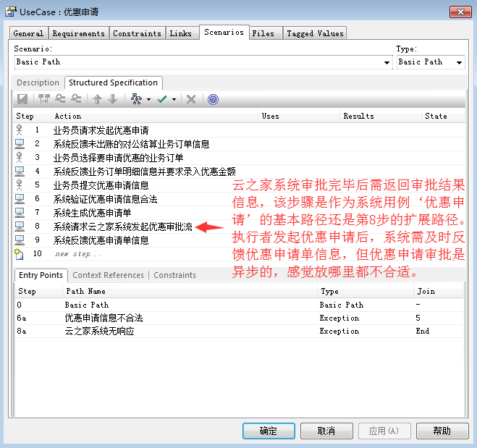Viewport: 477px width, 448px height.
Task: Select entry point 6a 优惠申请信息不合法
Action: coord(239,318)
